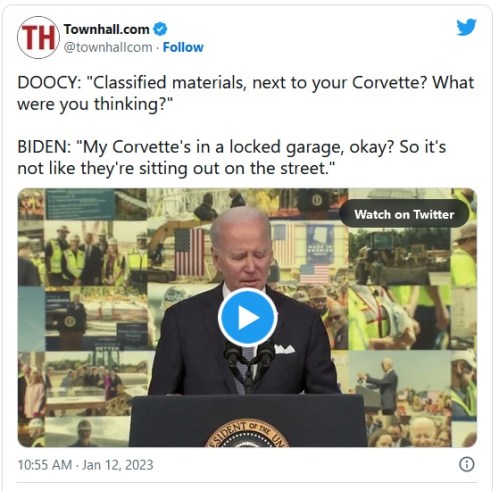The image size is (499, 491).
Task: Click the DOOCY quote paragraph
Action: 246,93
